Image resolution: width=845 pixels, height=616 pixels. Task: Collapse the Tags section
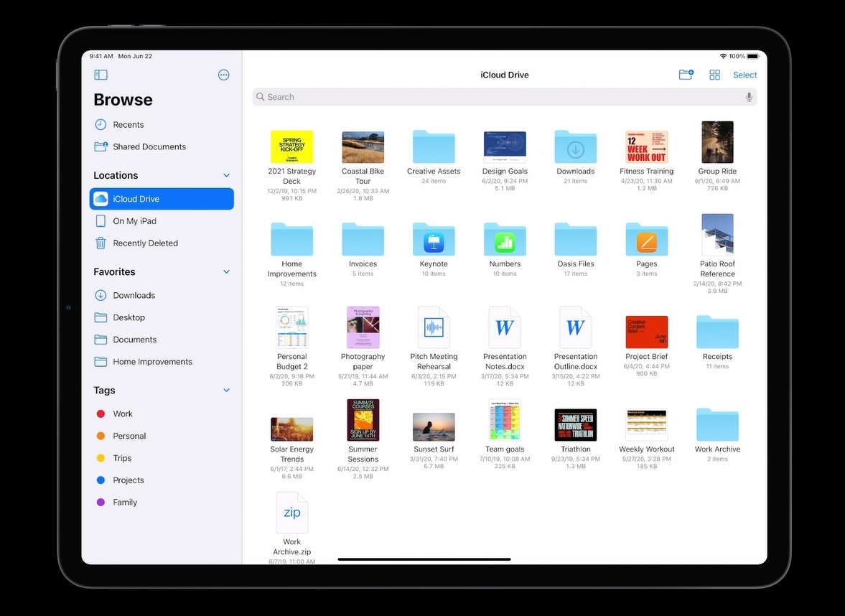pyautogui.click(x=226, y=391)
